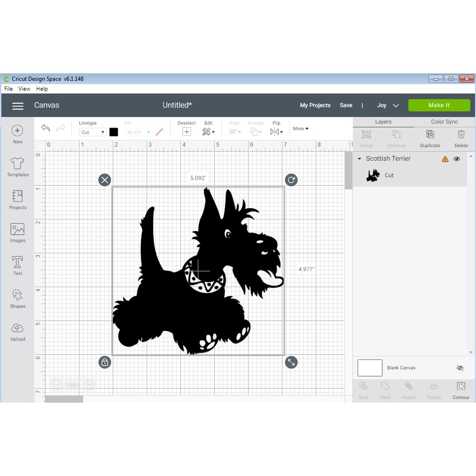Image resolution: width=476 pixels, height=476 pixels.
Task: Hide the Scottish Terrier layer
Action: click(x=456, y=159)
